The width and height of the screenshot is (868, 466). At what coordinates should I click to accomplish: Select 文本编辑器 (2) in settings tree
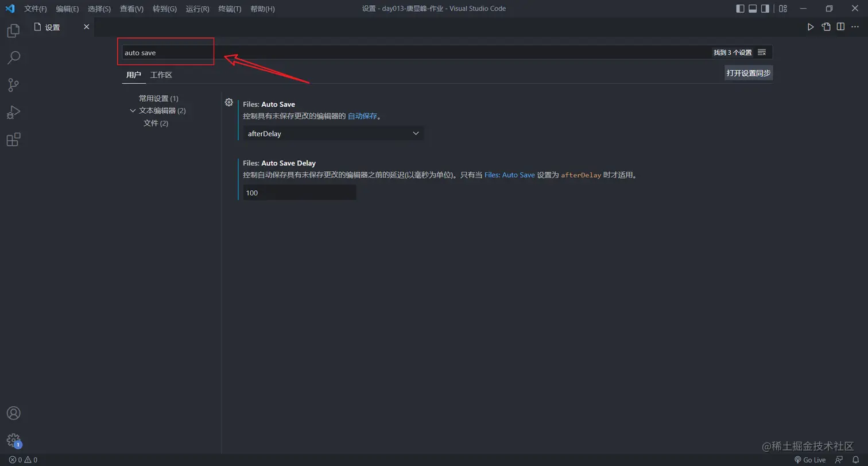point(162,110)
